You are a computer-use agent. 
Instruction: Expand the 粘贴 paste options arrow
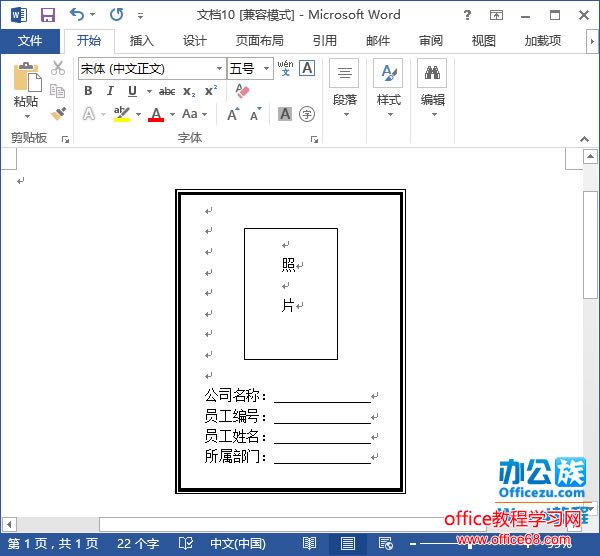point(27,116)
